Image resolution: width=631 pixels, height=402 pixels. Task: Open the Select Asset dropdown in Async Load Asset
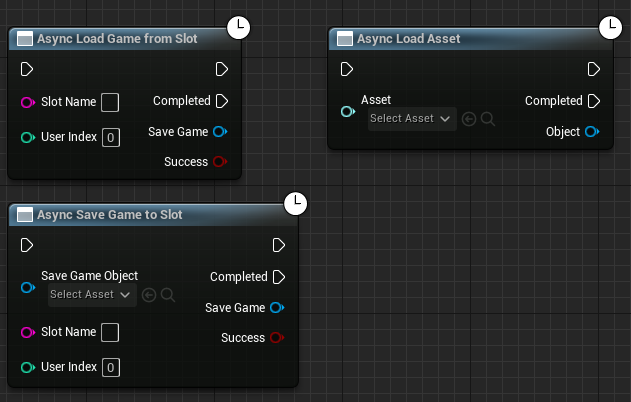click(x=412, y=119)
